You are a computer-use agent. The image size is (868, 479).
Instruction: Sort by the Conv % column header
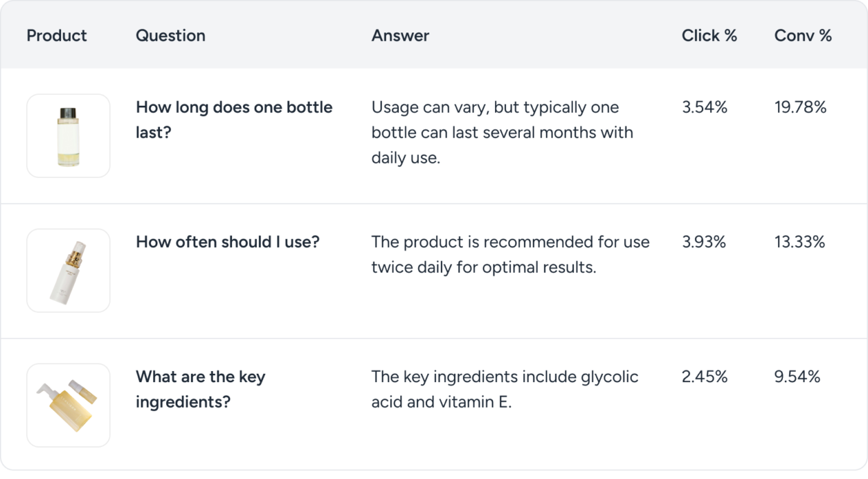(x=803, y=35)
